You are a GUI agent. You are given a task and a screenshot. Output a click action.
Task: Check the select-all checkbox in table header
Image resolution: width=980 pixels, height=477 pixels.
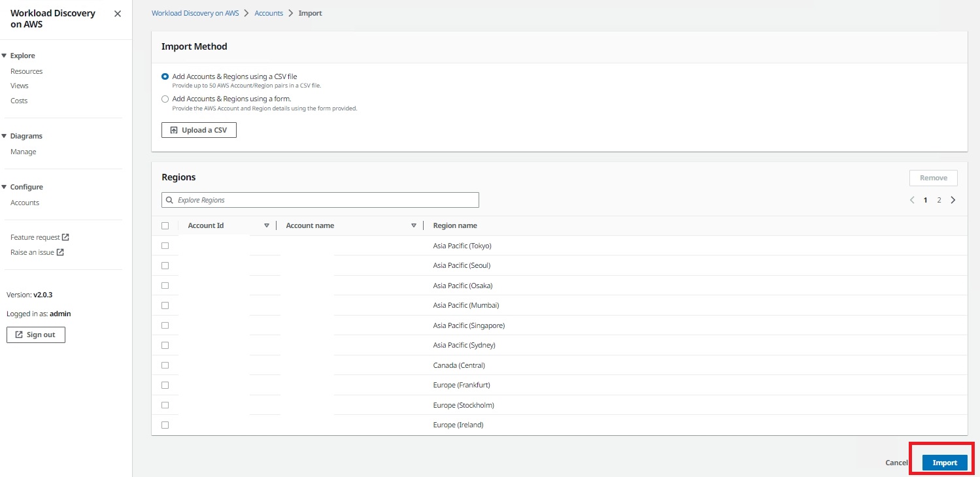[x=165, y=225]
